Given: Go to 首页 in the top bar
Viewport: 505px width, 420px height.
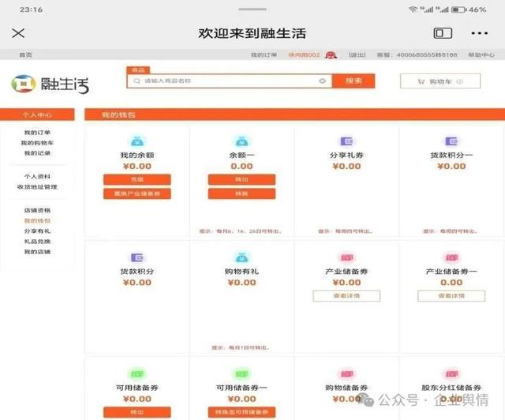Looking at the screenshot, I should 25,54.
